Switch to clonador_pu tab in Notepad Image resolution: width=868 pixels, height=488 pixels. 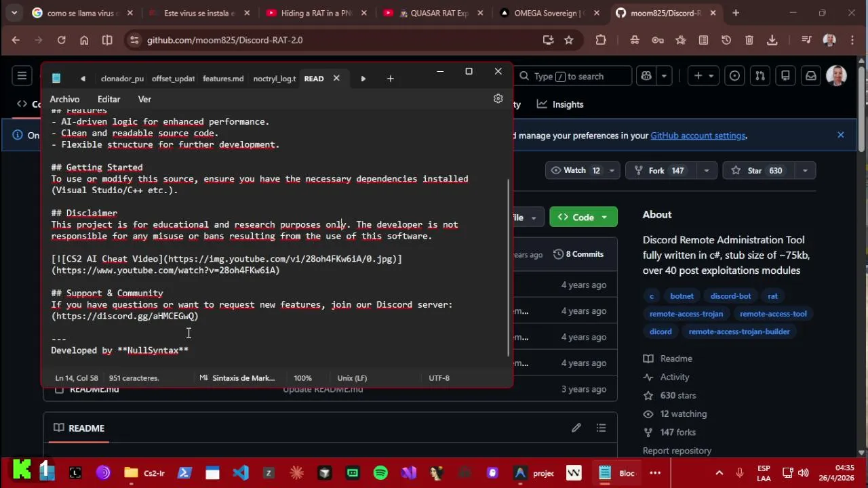[122, 79]
